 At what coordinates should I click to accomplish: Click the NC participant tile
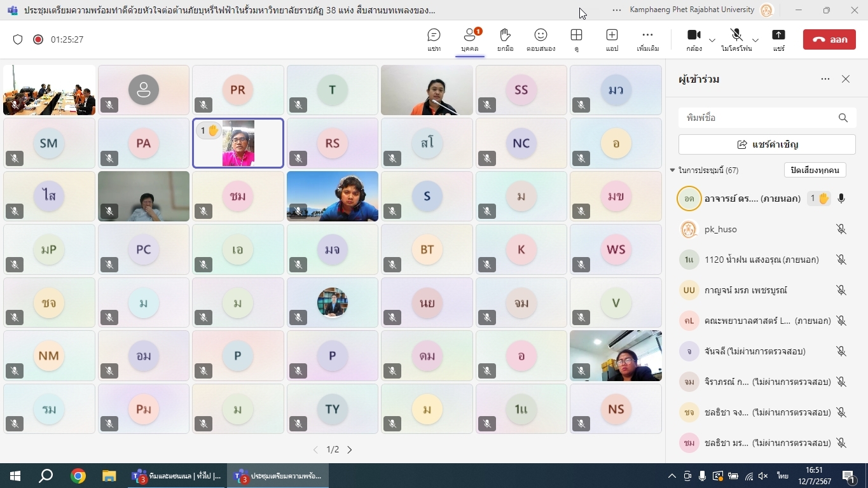coord(521,143)
